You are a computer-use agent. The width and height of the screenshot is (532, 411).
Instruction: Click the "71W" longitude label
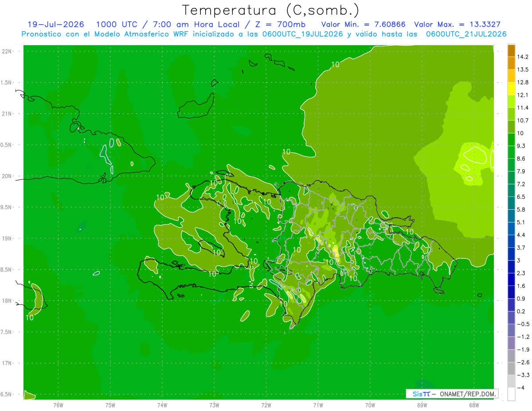click(318, 405)
